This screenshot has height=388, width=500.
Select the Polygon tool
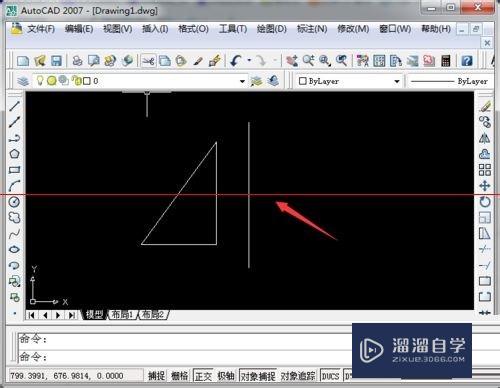(14, 154)
